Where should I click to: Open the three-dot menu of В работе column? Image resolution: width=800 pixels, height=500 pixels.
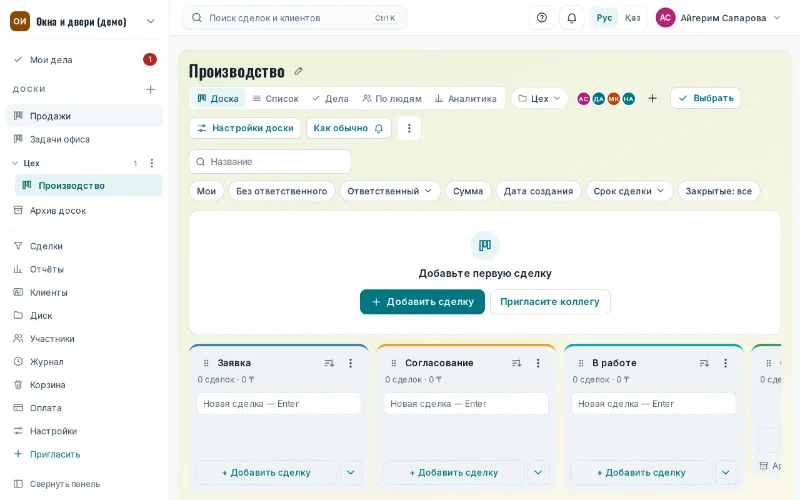pos(726,363)
